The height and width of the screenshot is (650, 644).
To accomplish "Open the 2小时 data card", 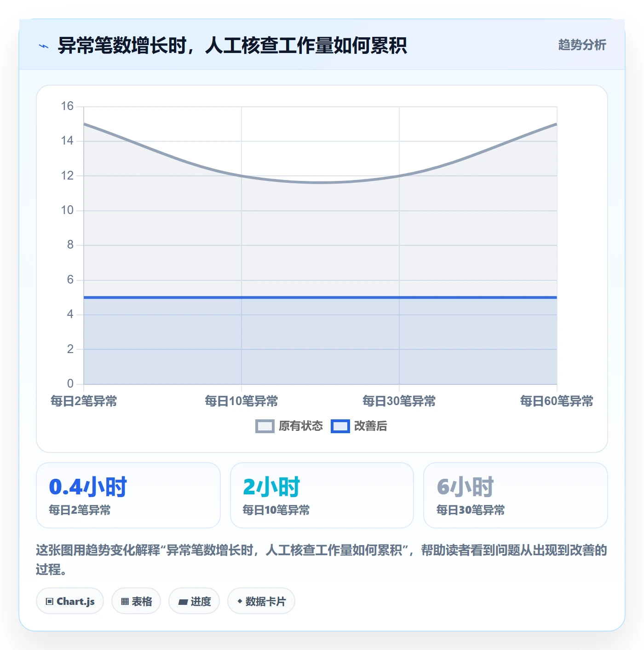I will click(x=322, y=495).
